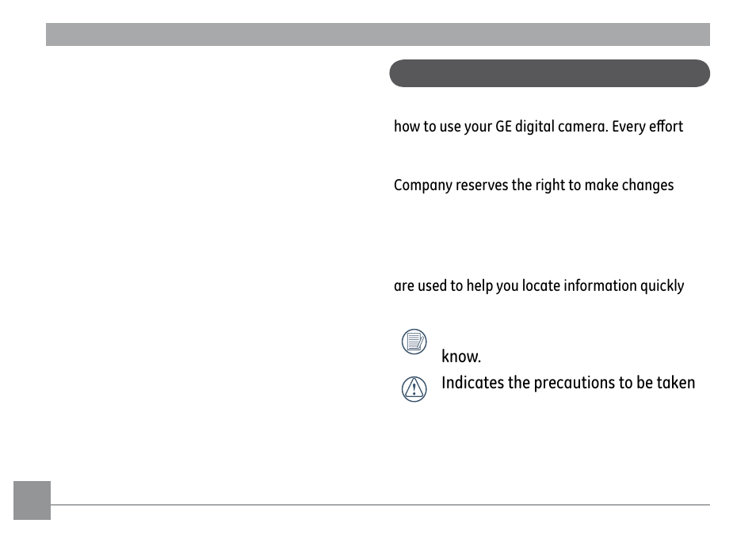The image size is (756, 550).
Task: Click the word "Indicates"
Action: (472, 383)
